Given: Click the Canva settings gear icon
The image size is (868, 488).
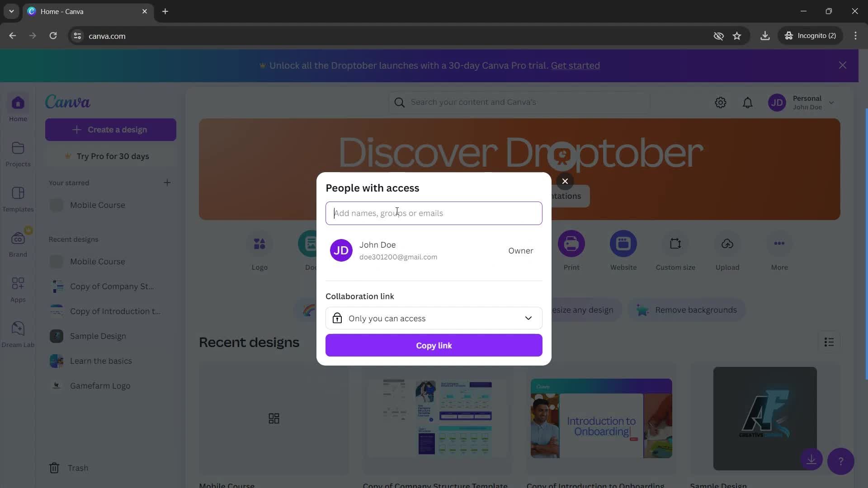Looking at the screenshot, I should click(x=721, y=103).
